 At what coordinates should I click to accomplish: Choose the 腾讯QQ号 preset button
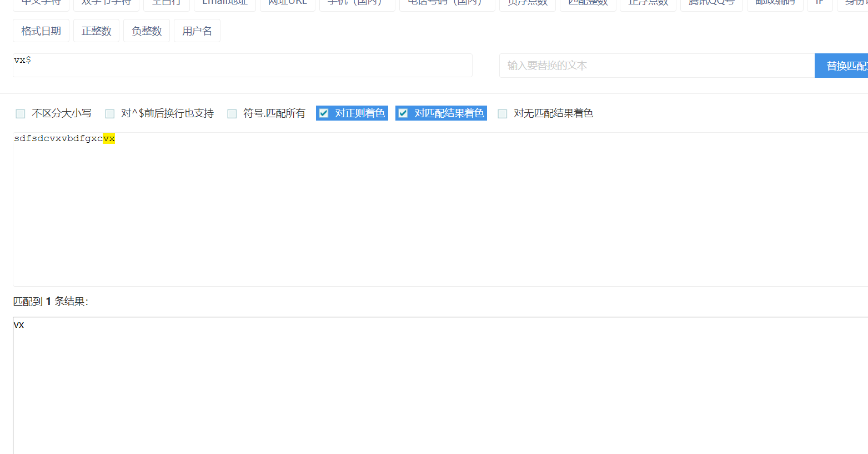(x=711, y=4)
